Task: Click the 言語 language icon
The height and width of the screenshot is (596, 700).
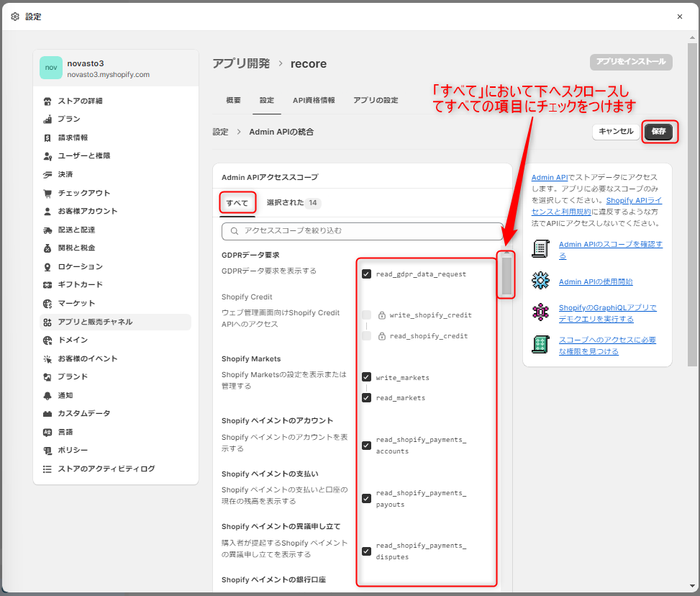Action: pos(47,432)
